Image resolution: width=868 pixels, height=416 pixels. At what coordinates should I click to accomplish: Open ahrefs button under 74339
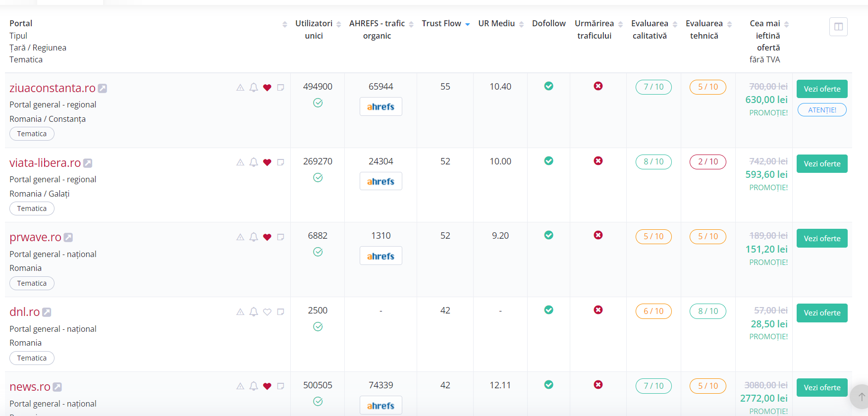(380, 406)
